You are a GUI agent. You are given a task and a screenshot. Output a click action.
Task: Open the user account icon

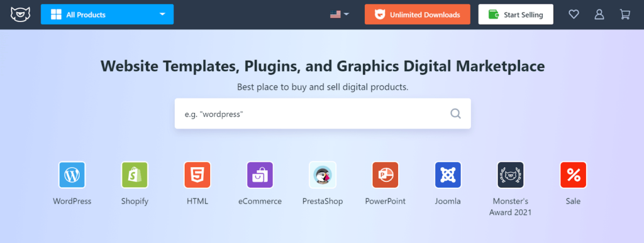[599, 14]
